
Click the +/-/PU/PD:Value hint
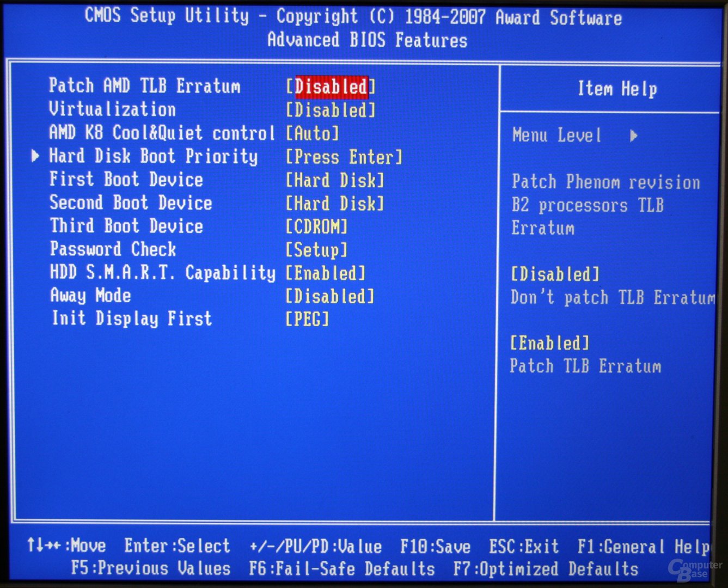click(x=316, y=547)
